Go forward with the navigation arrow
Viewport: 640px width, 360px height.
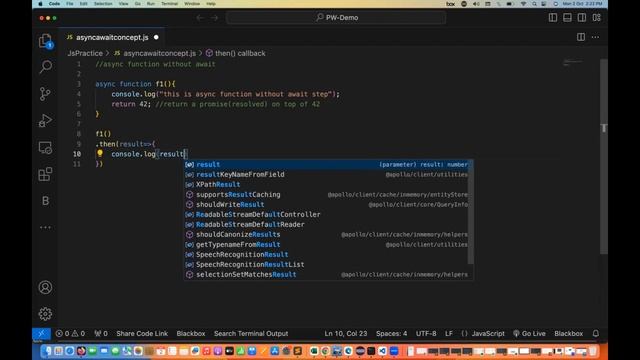click(x=214, y=18)
